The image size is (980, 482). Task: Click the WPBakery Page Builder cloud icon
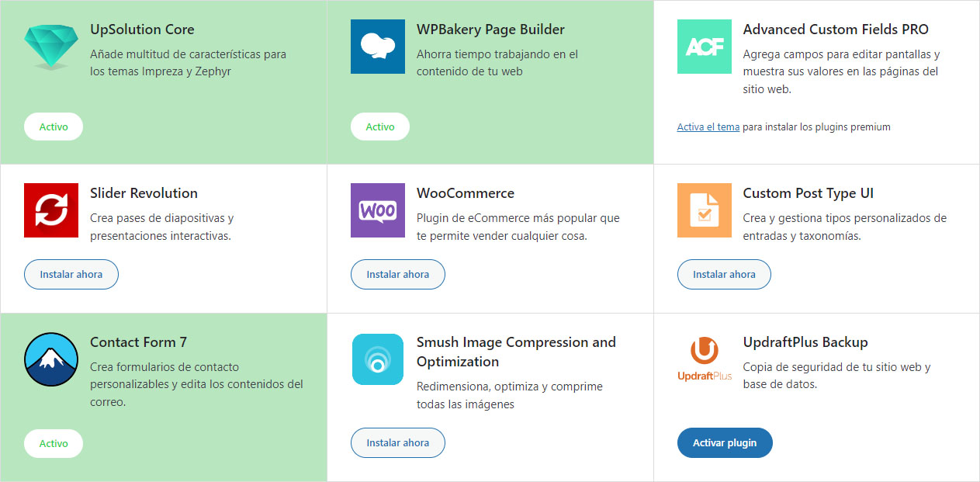(x=378, y=47)
